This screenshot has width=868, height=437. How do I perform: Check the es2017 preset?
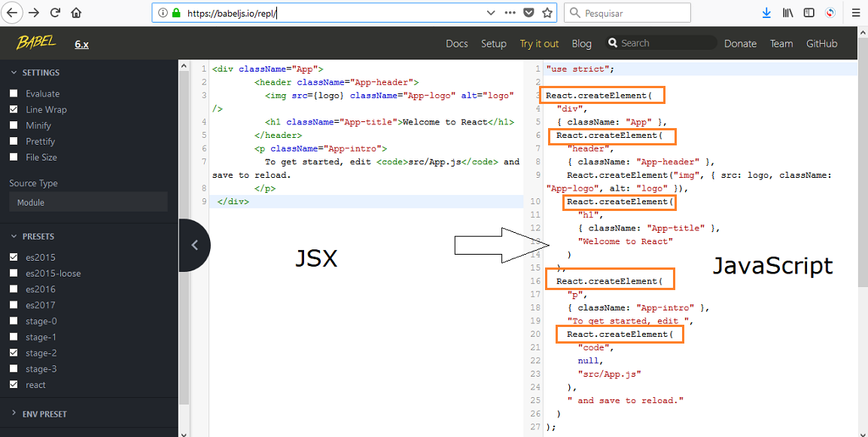(x=14, y=305)
